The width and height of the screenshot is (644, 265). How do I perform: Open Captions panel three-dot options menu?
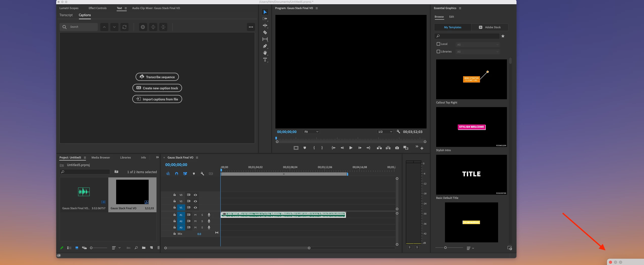point(251,27)
